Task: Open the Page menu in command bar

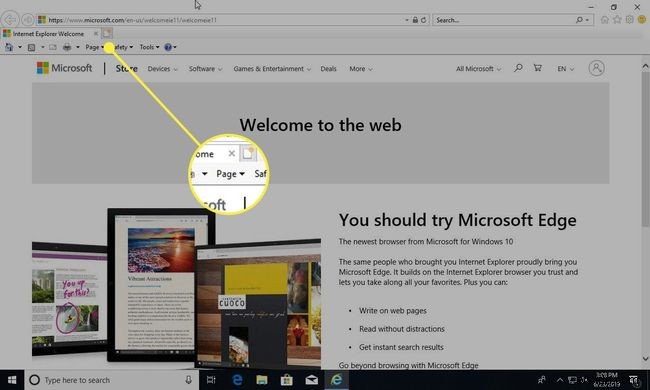Action: point(95,47)
